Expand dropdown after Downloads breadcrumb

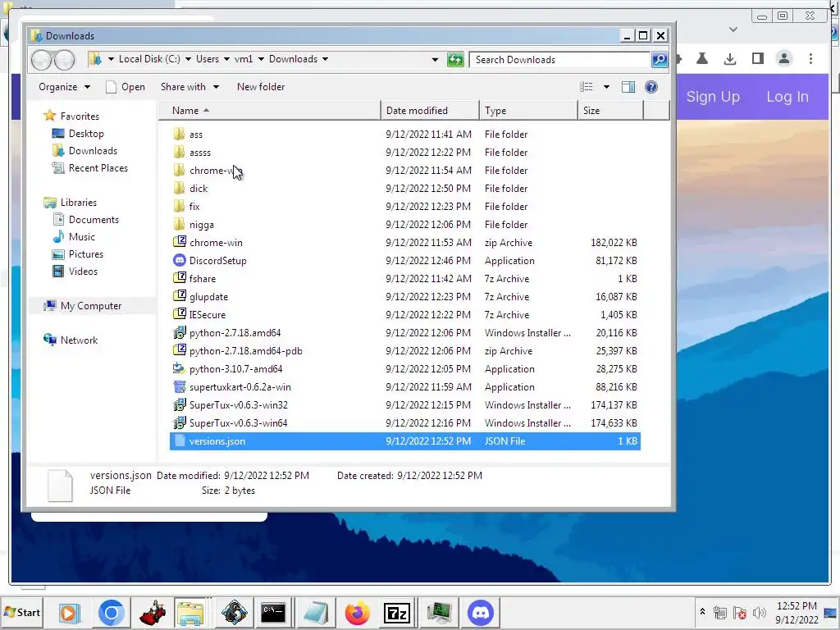pyautogui.click(x=325, y=59)
